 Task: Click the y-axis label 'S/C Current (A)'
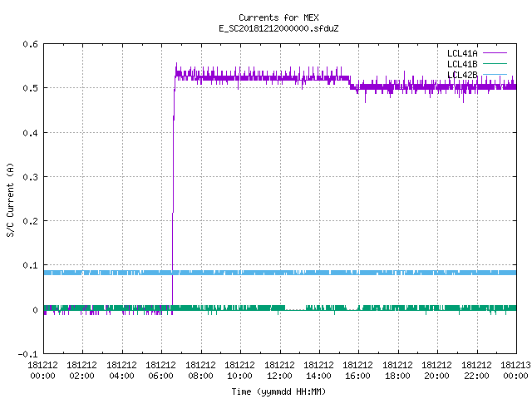coord(10,200)
